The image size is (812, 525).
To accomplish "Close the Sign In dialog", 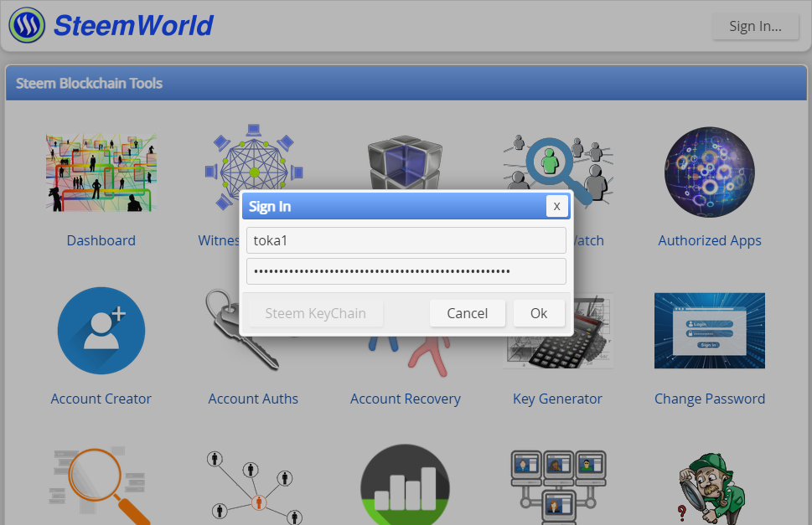I will (x=556, y=206).
